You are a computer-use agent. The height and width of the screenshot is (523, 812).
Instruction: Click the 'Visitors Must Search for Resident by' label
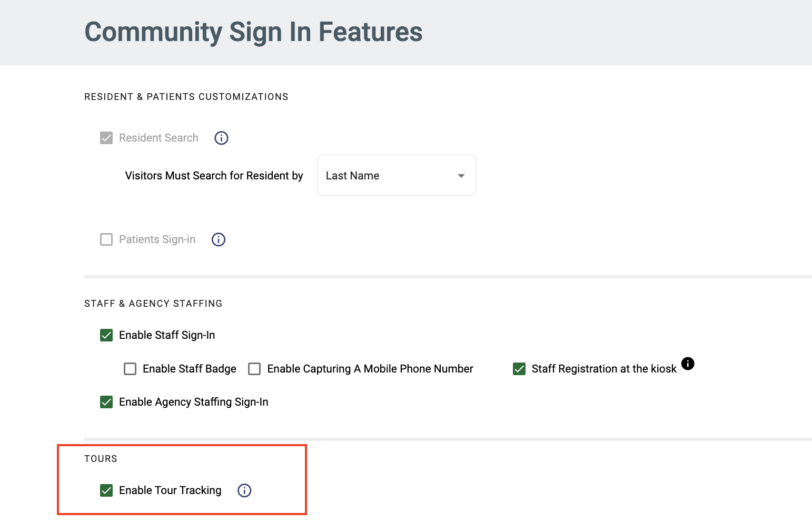(214, 176)
